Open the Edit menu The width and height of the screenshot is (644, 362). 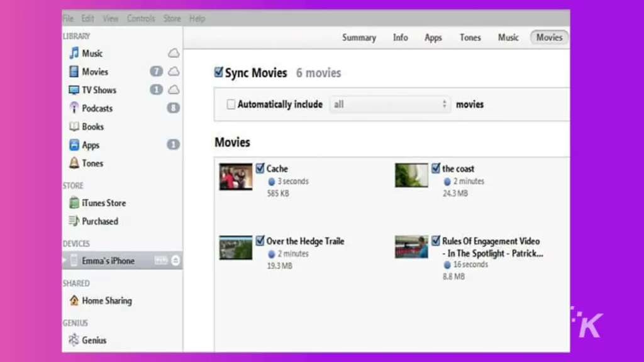(87, 18)
